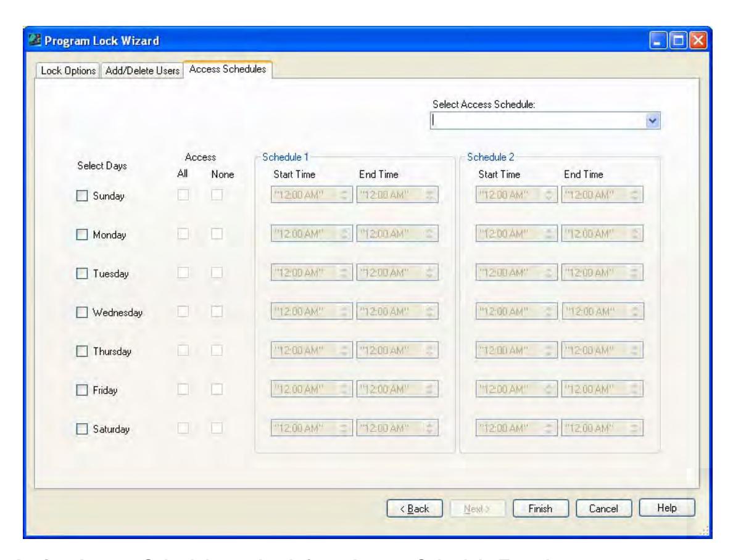
Task: Adjust spinner on Thursday Schedule 1 End Time
Action: tap(430, 350)
